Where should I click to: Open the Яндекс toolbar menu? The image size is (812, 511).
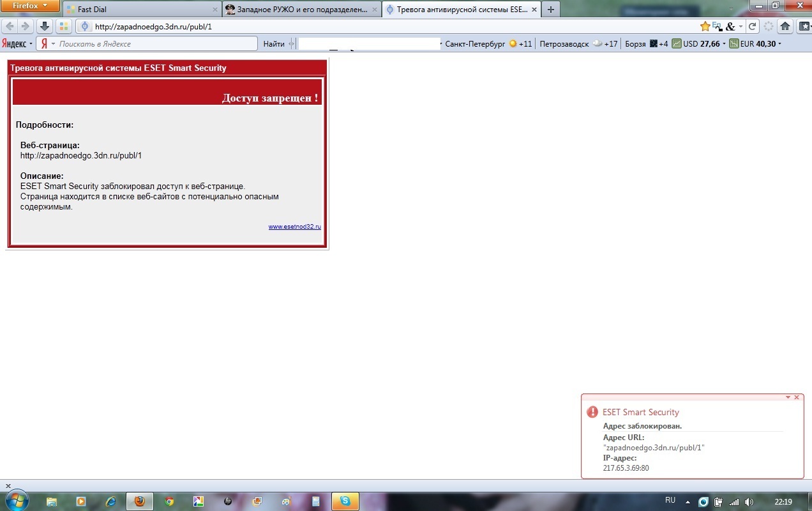[17, 43]
